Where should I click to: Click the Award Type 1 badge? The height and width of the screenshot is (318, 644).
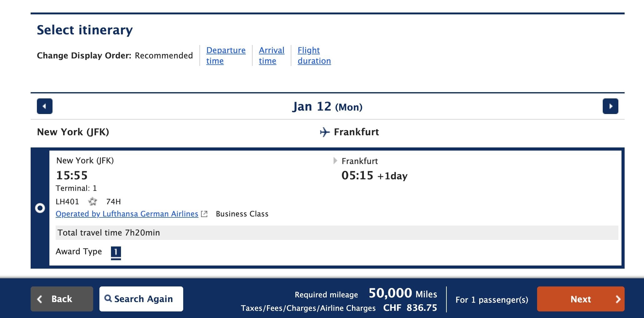pyautogui.click(x=116, y=252)
